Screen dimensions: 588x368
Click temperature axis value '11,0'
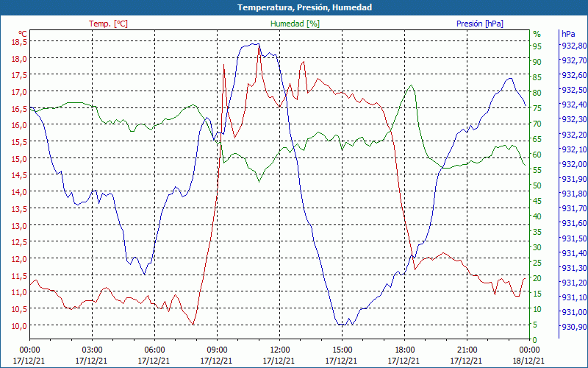(19, 291)
